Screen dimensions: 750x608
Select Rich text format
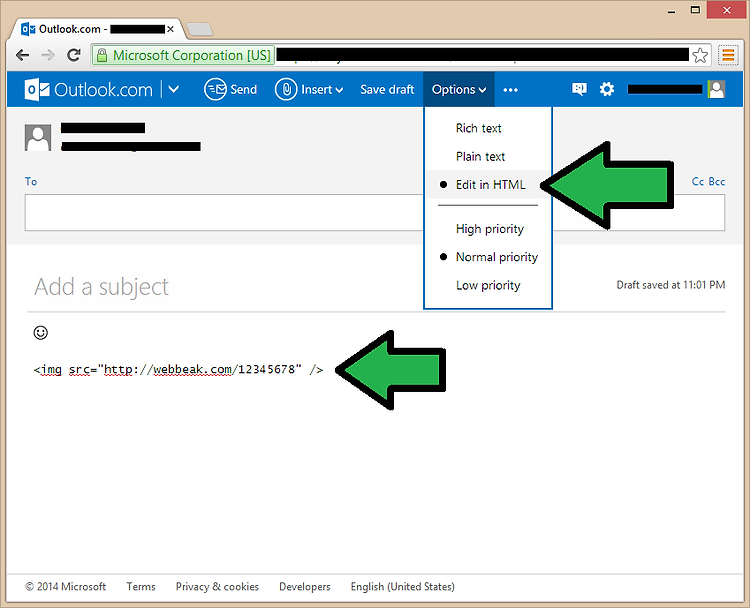tap(478, 128)
